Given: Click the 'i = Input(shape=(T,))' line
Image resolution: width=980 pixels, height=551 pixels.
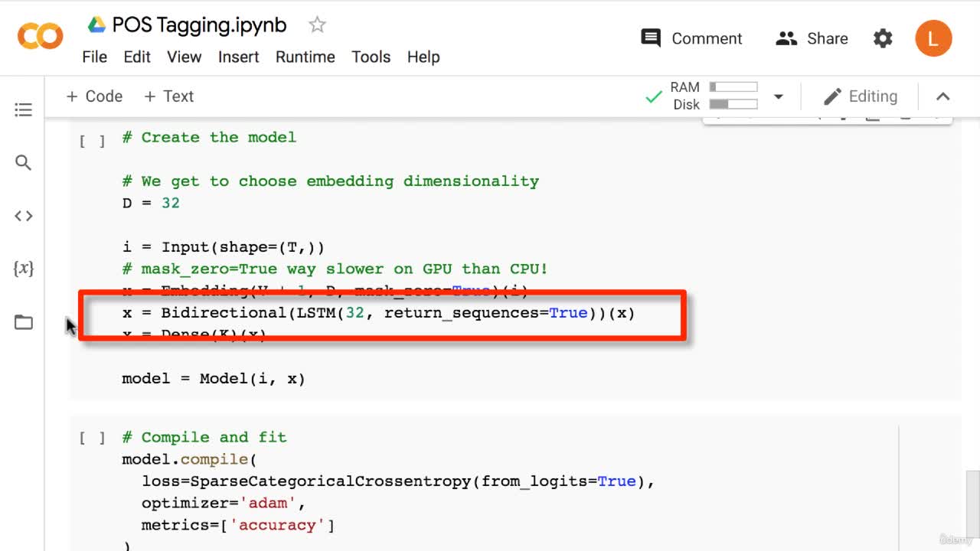Looking at the screenshot, I should click(224, 247).
